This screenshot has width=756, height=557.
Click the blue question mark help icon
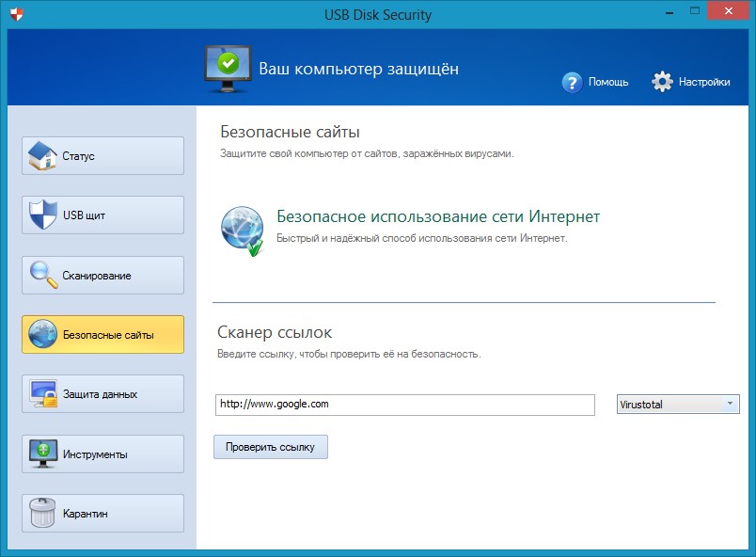[x=573, y=83]
